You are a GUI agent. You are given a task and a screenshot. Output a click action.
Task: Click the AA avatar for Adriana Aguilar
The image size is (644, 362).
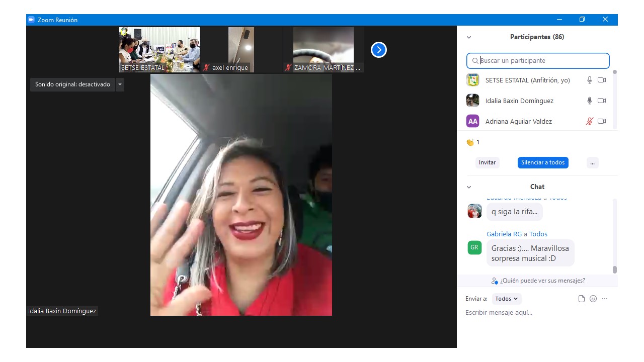pyautogui.click(x=473, y=121)
